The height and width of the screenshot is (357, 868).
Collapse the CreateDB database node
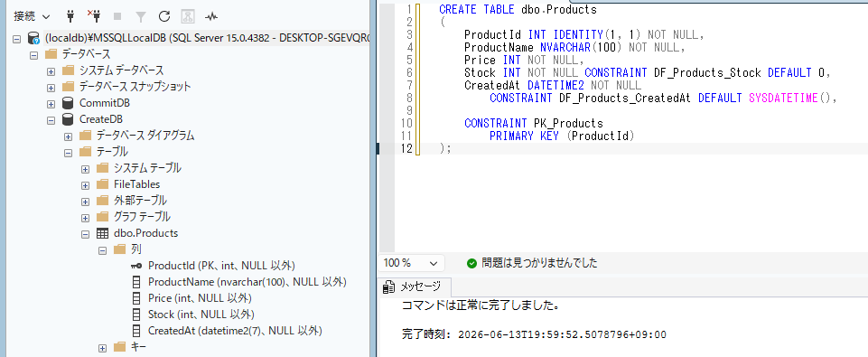coord(51,119)
